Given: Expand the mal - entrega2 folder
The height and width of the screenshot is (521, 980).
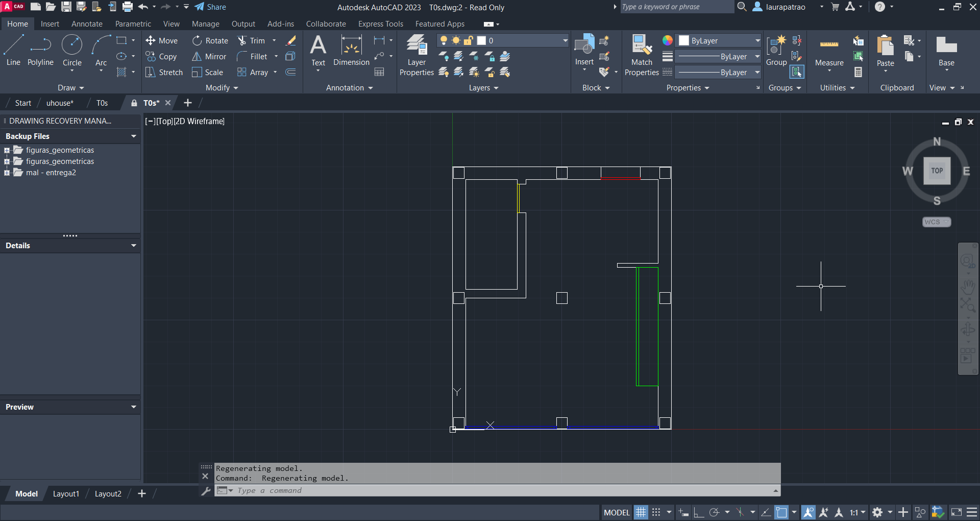Looking at the screenshot, I should click(x=7, y=173).
